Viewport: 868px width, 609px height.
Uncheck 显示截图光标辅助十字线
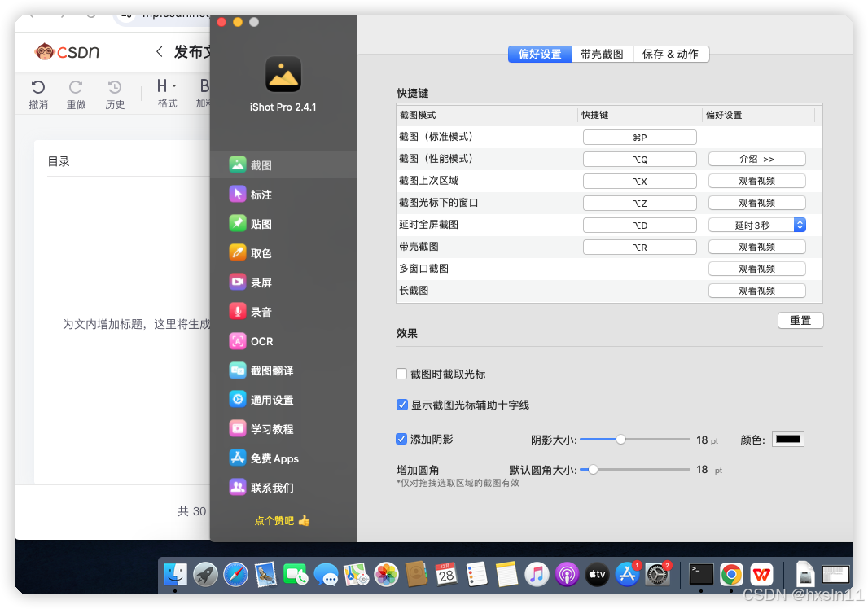point(402,405)
